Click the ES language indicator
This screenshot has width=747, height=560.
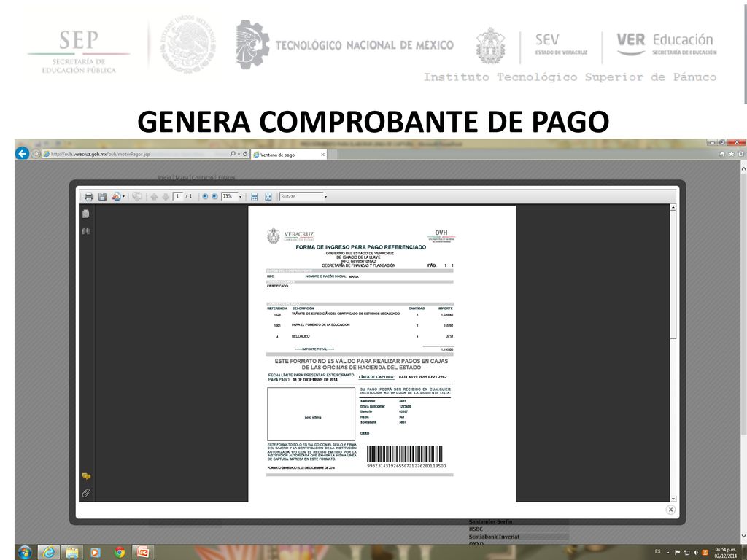point(658,551)
